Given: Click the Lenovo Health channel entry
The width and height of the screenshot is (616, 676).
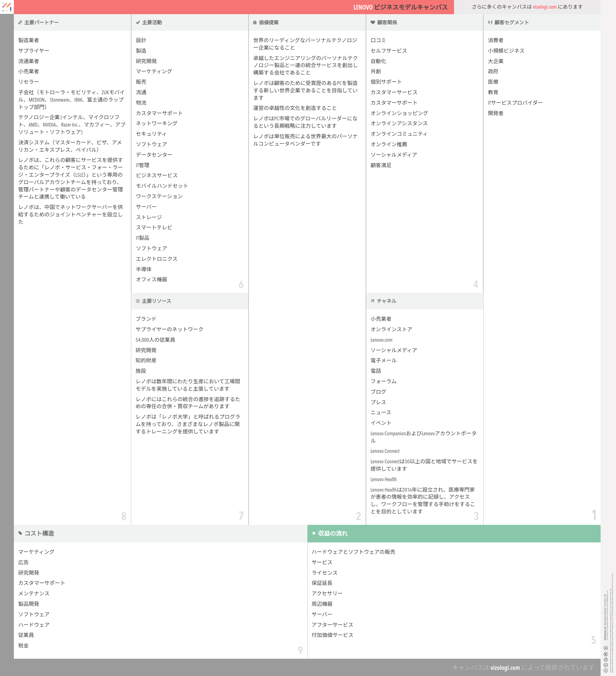Looking at the screenshot, I should (x=383, y=480).
